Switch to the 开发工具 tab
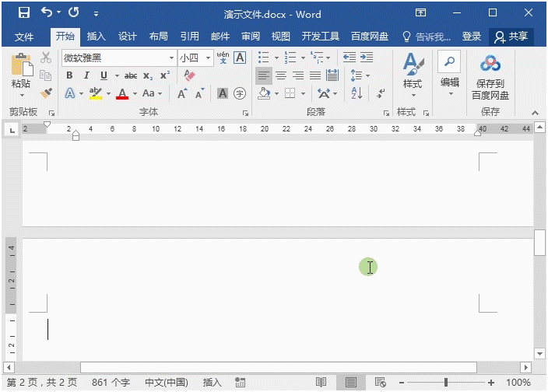Image resolution: width=548 pixels, height=392 pixels. [321, 37]
